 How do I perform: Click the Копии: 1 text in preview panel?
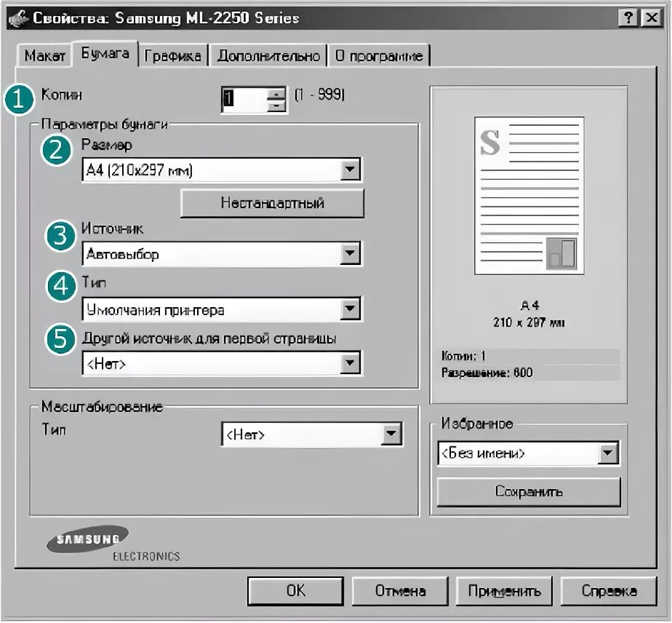point(463,356)
